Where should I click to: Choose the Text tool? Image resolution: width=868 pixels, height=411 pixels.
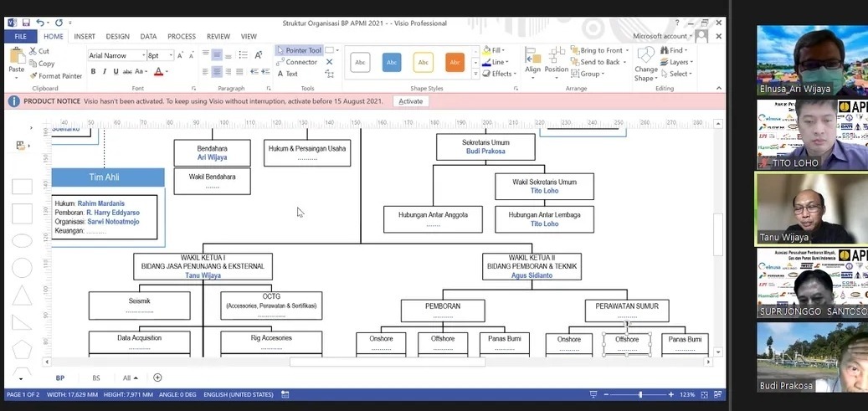(x=287, y=74)
